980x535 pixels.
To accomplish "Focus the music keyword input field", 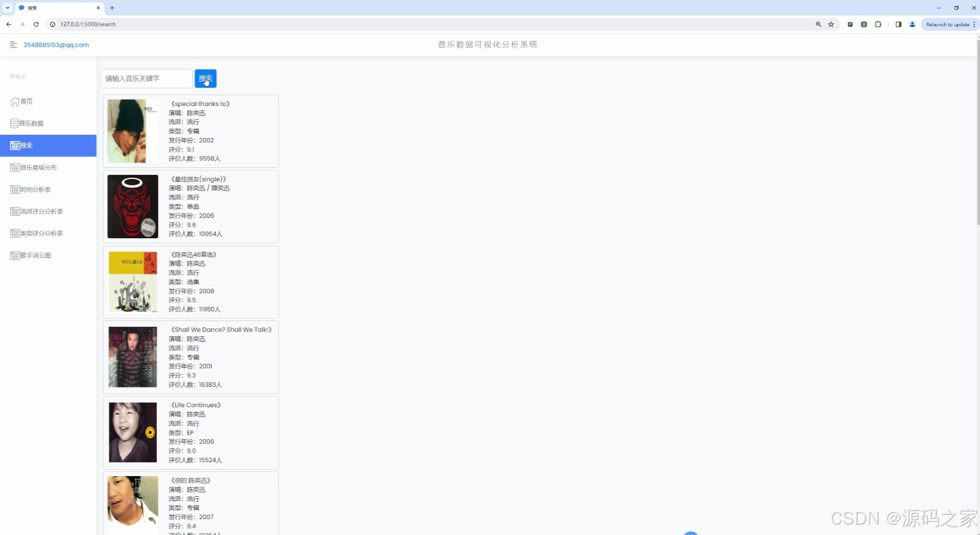I will coord(147,78).
